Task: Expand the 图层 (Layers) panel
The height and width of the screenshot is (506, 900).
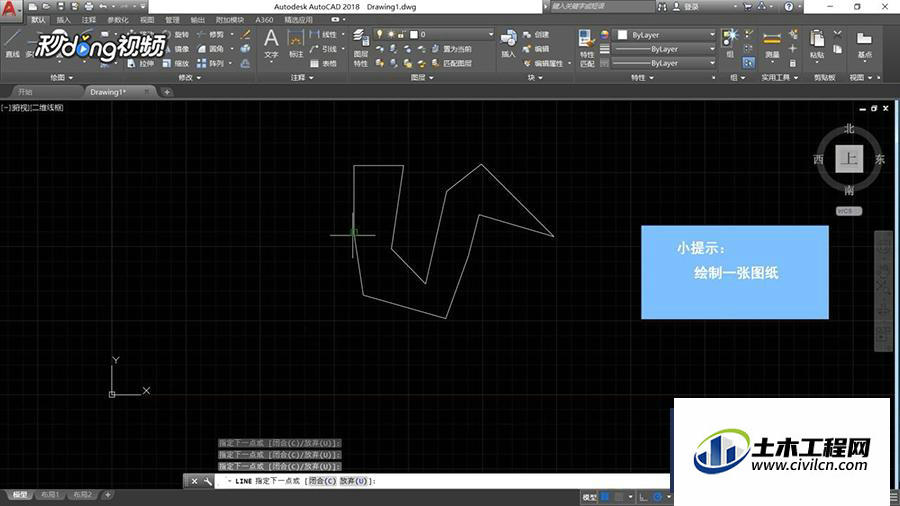Action: click(x=422, y=77)
